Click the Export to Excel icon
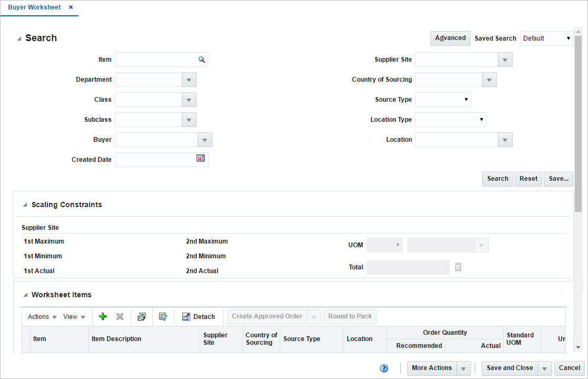The width and height of the screenshot is (588, 379). pos(141,316)
